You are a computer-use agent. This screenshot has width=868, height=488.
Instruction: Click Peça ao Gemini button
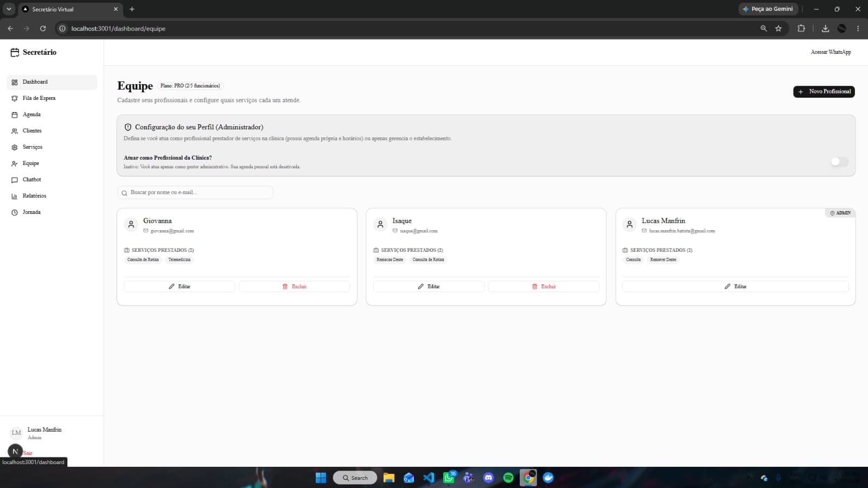768,9
